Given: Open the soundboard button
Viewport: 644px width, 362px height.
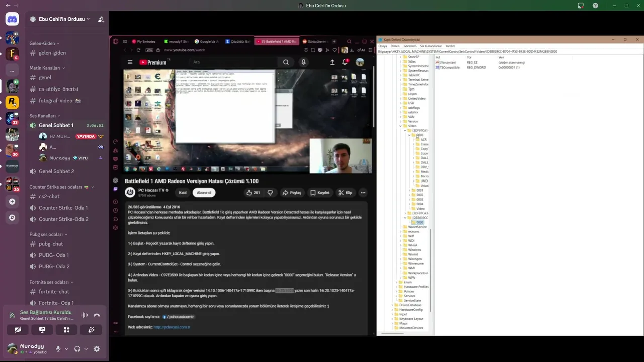Looking at the screenshot, I should click(91, 330).
